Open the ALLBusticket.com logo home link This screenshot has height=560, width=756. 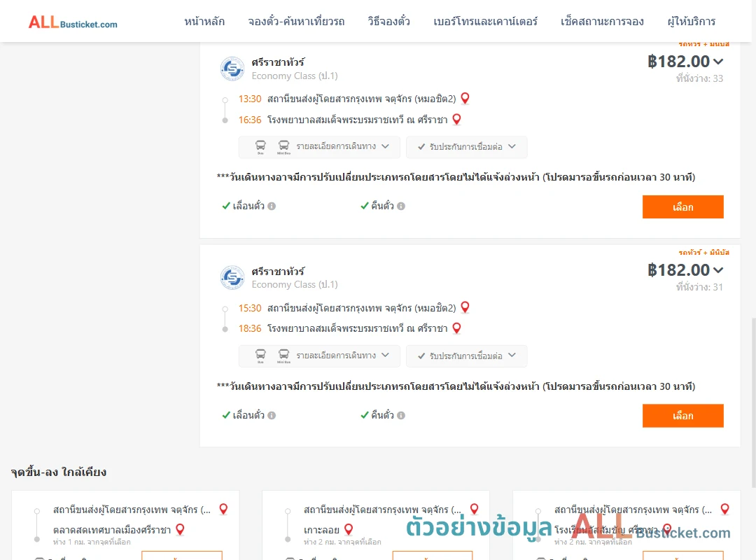73,22
